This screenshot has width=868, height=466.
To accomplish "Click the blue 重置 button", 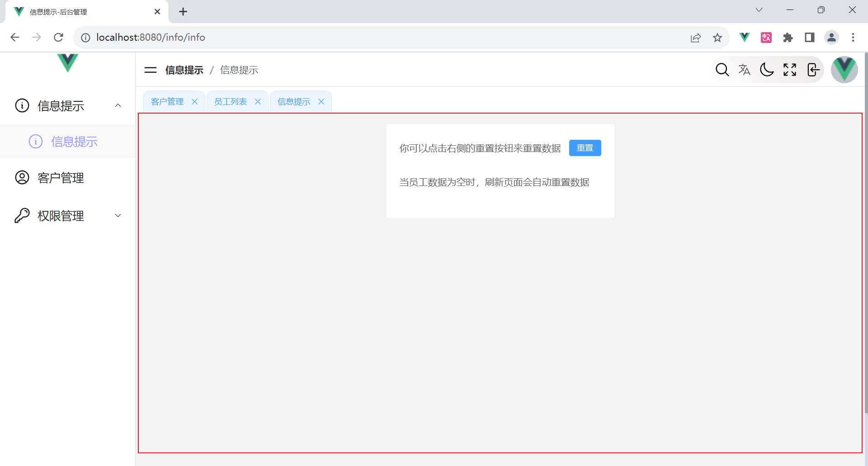I will [585, 148].
